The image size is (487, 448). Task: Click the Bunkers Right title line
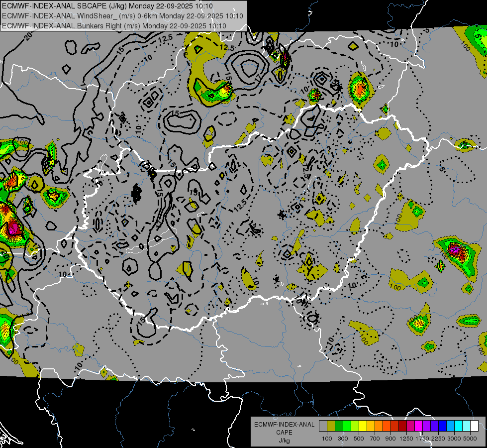[114, 25]
